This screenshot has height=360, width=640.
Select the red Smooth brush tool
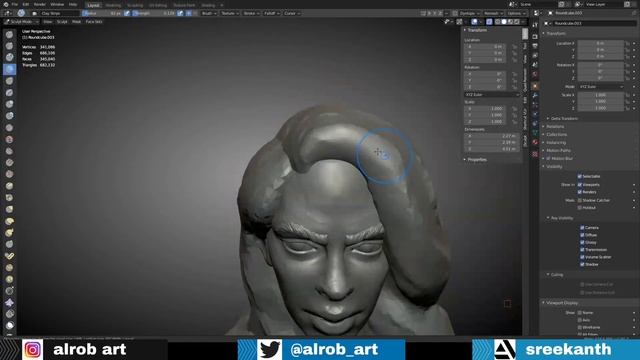click(x=9, y=139)
